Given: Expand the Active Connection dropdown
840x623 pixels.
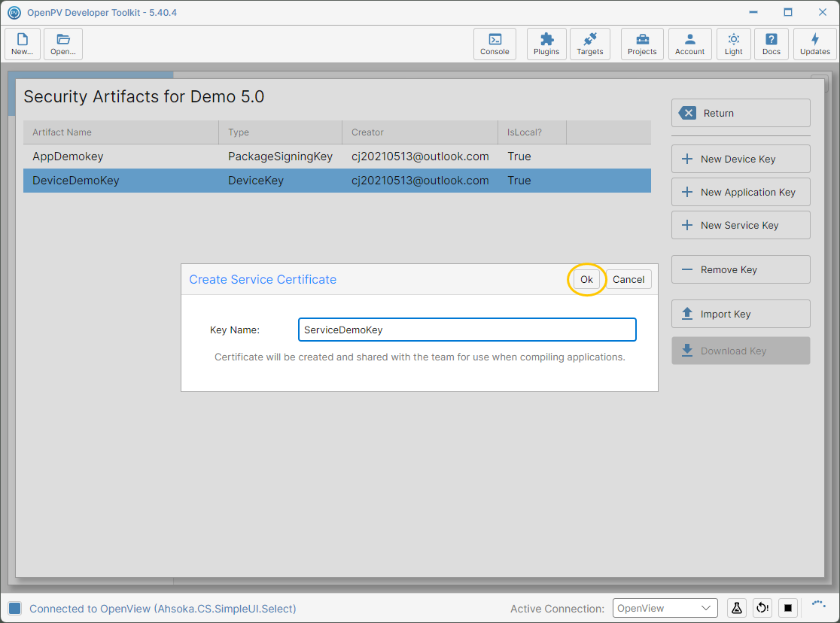Looking at the screenshot, I should click(x=665, y=608).
